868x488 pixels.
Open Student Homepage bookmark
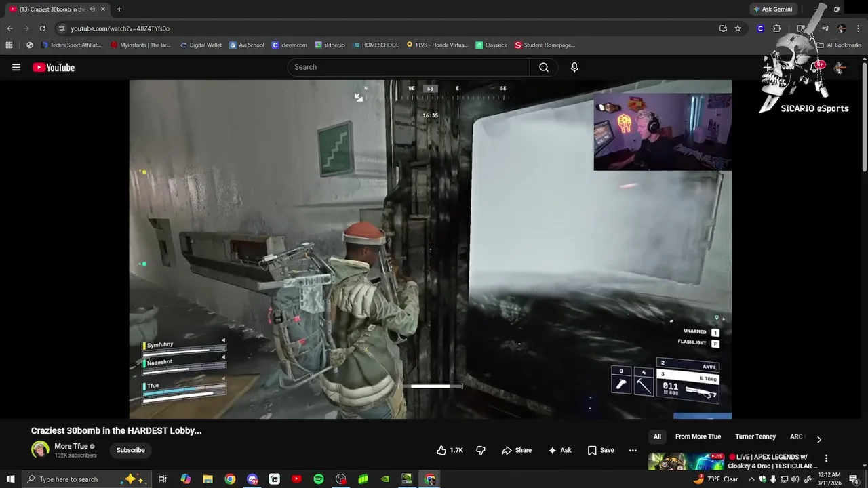coord(545,45)
